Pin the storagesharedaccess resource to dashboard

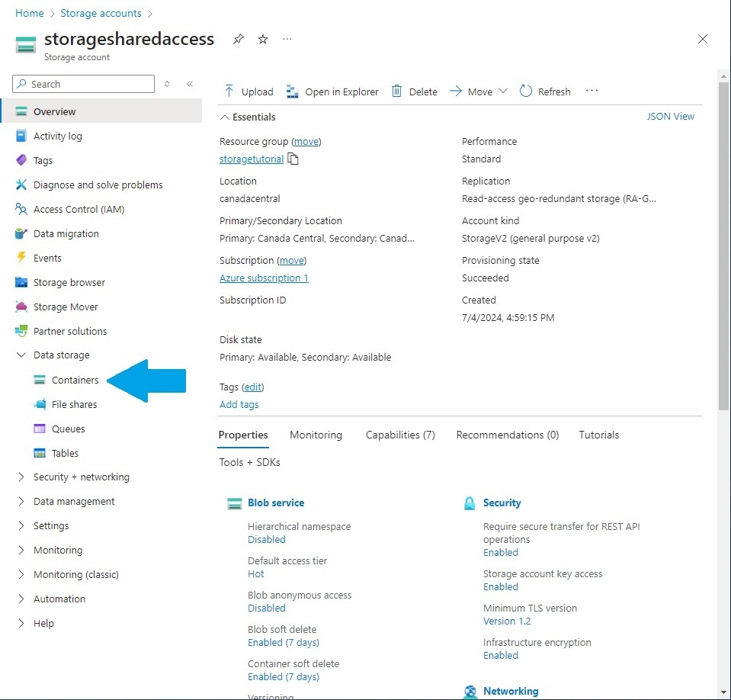point(239,39)
